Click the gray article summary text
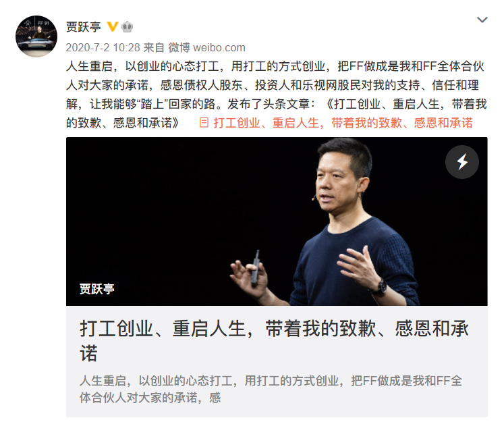Viewport: 504px width, 424px height. pos(271,389)
